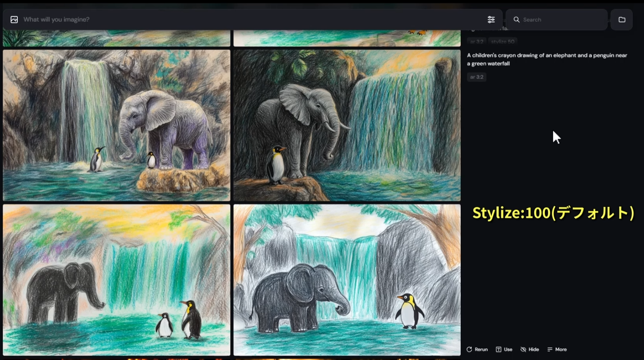The width and height of the screenshot is (644, 360).
Task: Open the partially visible top-left image
Action: click(x=116, y=38)
